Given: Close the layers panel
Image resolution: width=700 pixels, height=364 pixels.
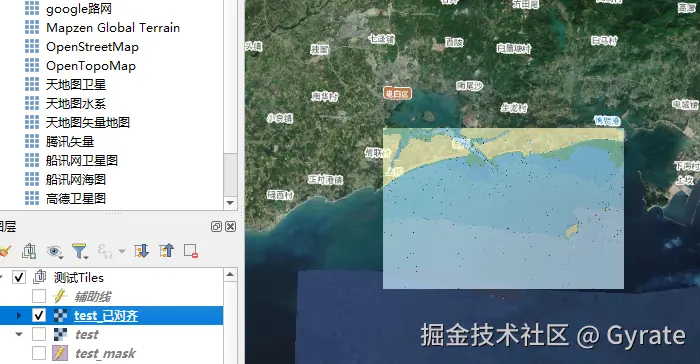Looking at the screenshot, I should [x=230, y=226].
